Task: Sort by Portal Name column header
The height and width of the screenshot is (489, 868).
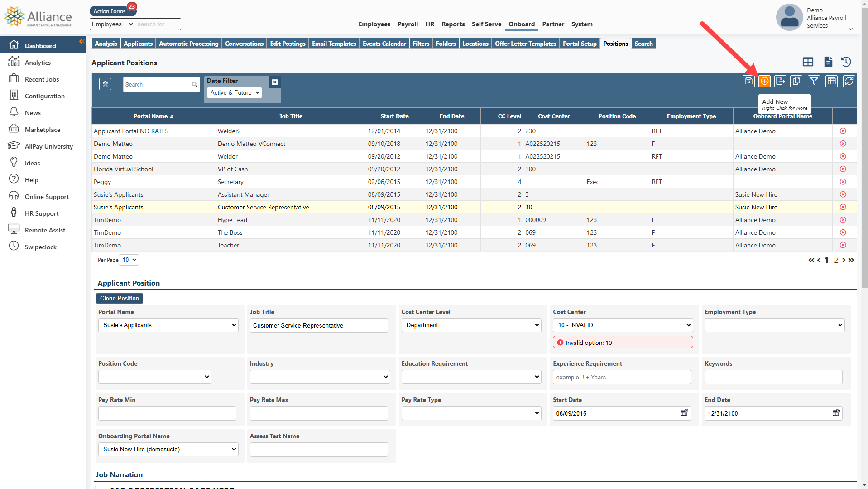Action: (153, 116)
